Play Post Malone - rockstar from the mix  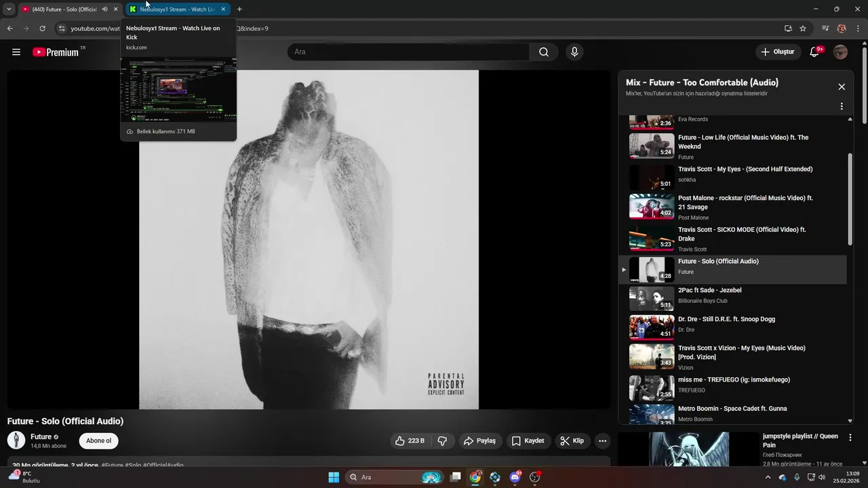coord(732,207)
